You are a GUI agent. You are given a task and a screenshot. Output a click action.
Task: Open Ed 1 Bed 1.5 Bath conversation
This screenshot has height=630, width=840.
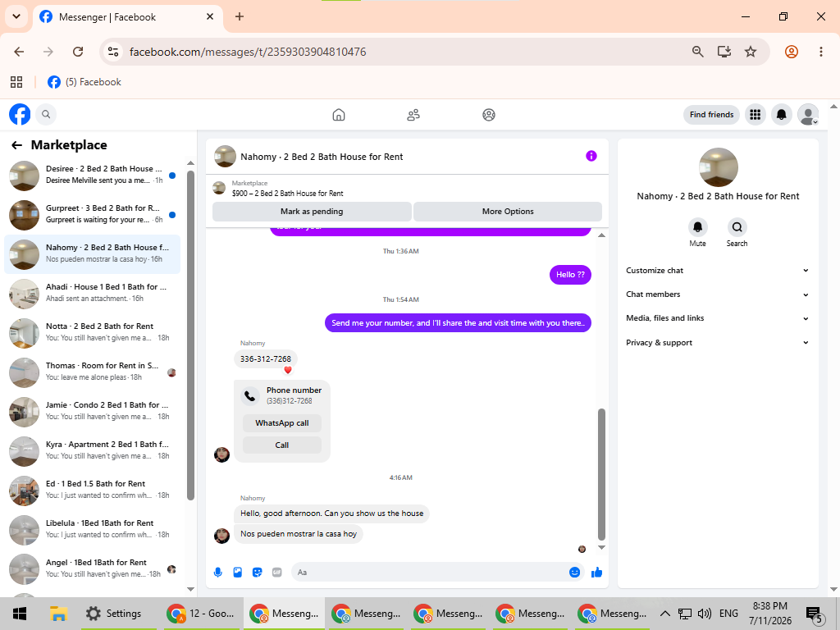(92, 490)
